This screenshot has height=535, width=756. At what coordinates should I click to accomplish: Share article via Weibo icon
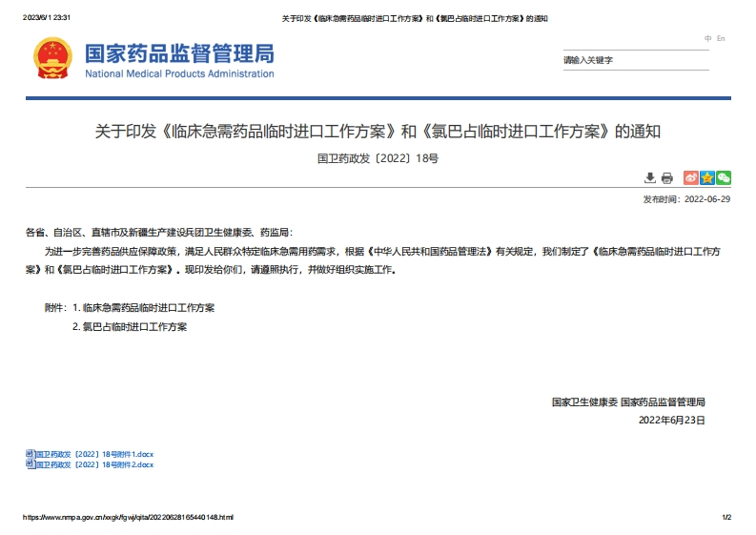tap(691, 177)
